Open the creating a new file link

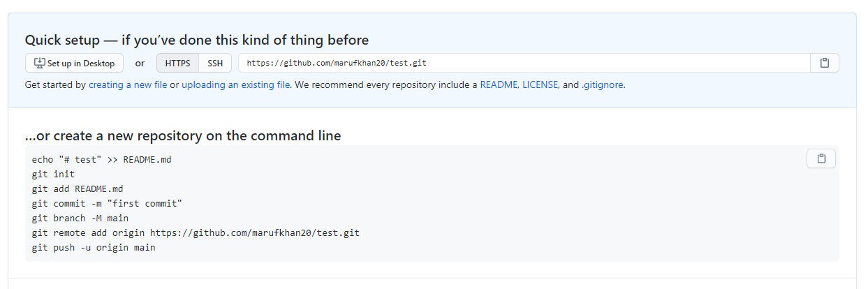128,85
